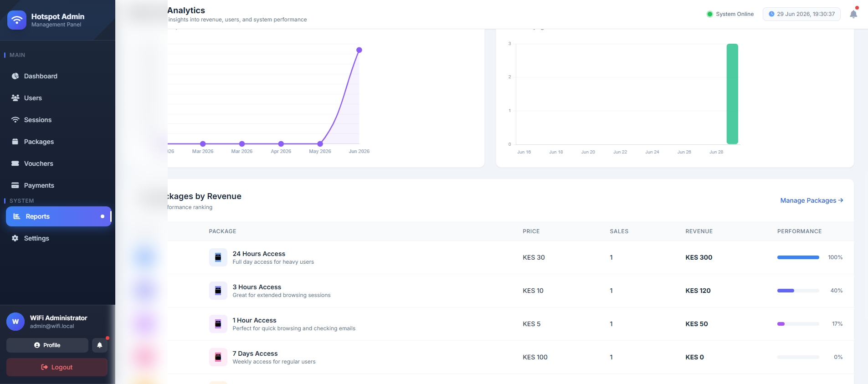Click the 7 Days Access package icon
The width and height of the screenshot is (868, 384).
click(218, 357)
